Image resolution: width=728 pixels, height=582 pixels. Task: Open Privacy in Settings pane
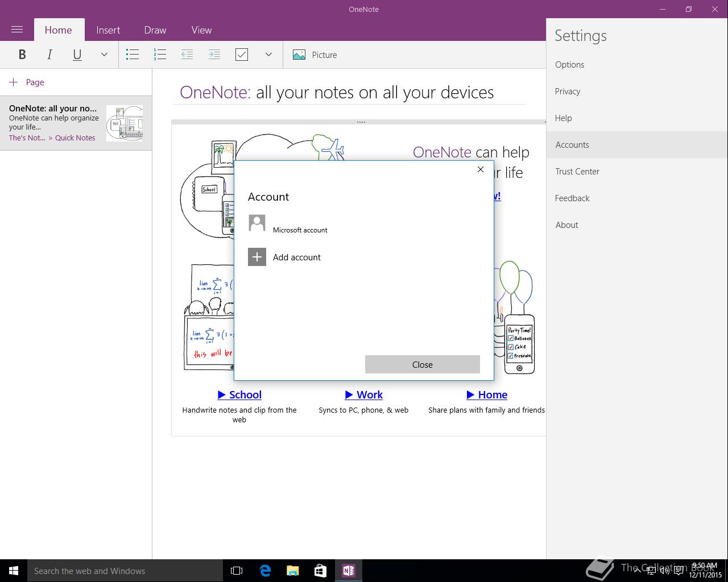pos(637,92)
